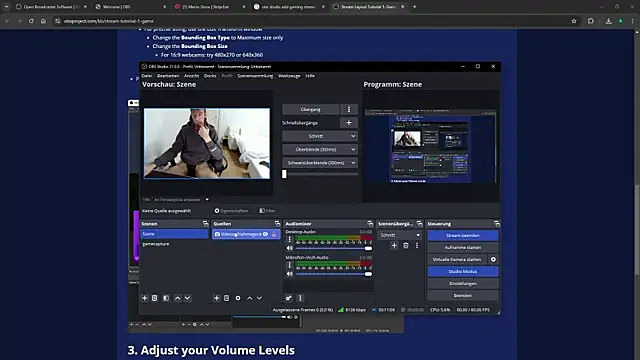
Task: Move source up in Quellen list
Action: tap(249, 298)
